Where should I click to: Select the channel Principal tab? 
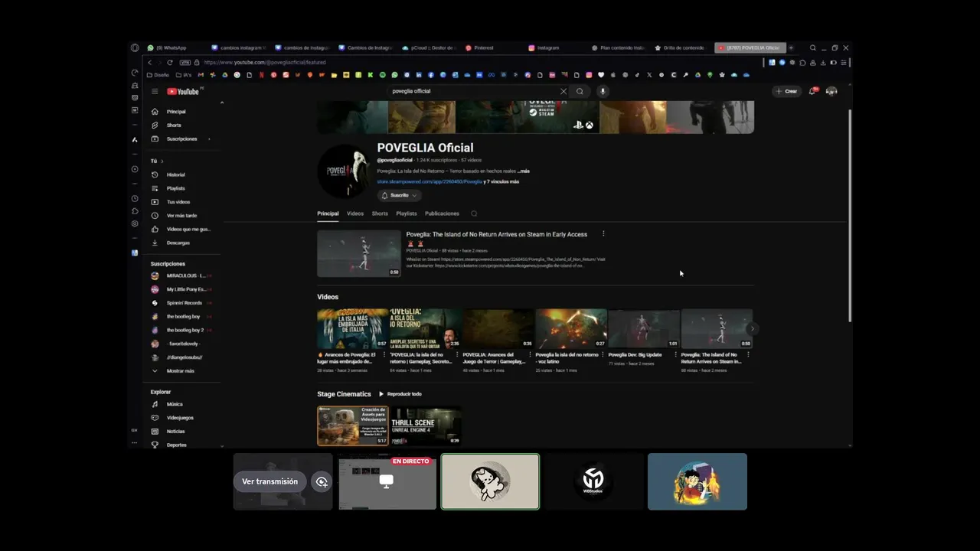[328, 214]
